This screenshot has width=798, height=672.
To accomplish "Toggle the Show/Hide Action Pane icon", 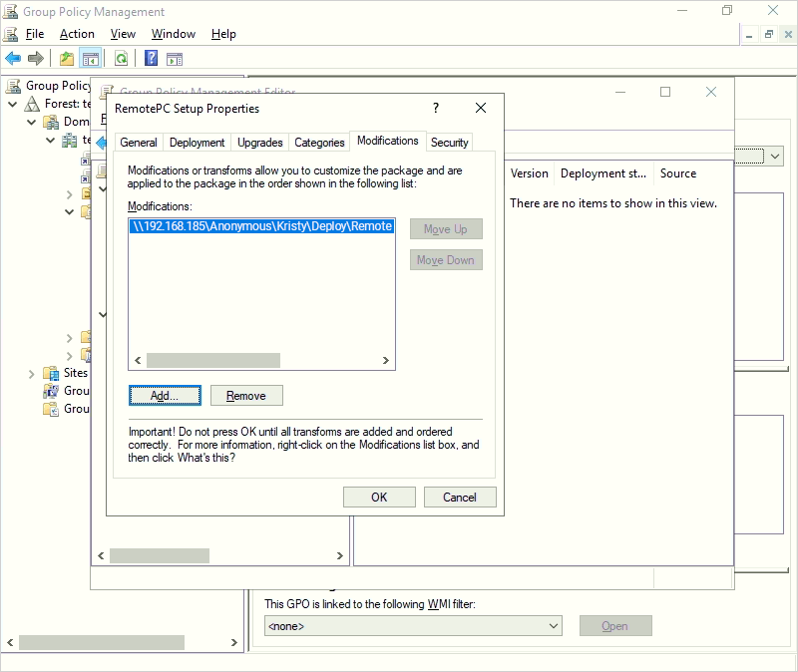I will (x=175, y=59).
